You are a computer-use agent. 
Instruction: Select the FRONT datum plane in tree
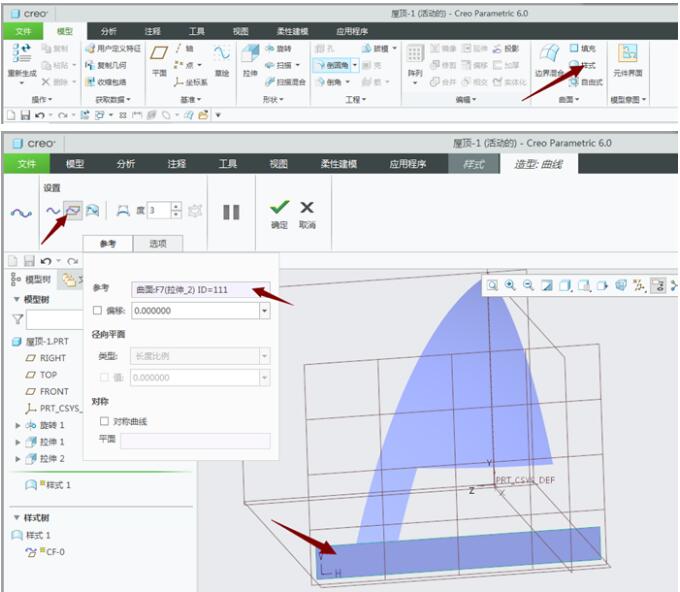click(47, 392)
